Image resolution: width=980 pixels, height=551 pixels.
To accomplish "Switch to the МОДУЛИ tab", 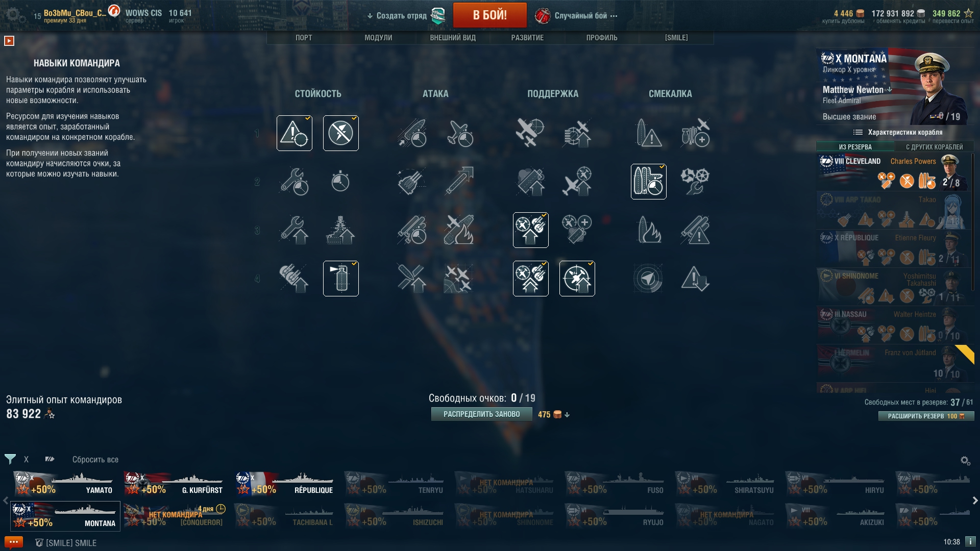I will (378, 38).
